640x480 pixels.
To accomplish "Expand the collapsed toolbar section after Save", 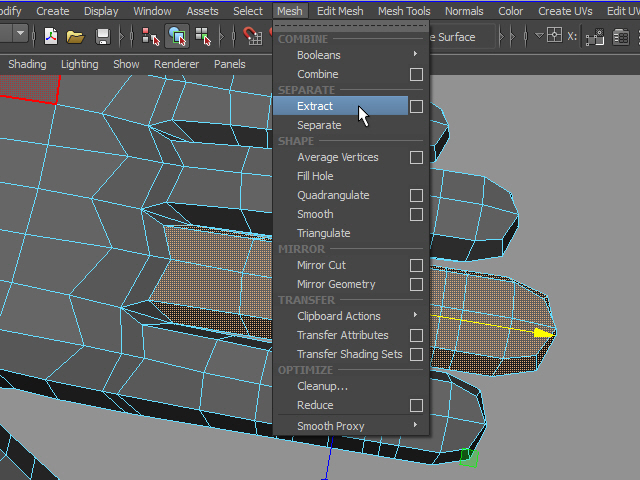I will point(121,37).
